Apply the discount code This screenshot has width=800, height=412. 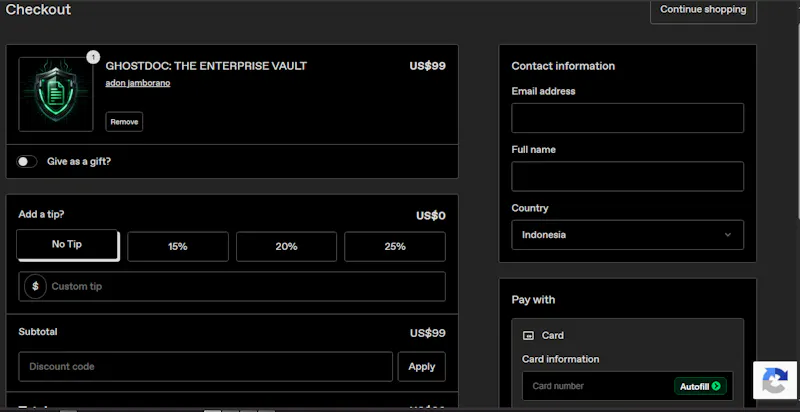(421, 367)
